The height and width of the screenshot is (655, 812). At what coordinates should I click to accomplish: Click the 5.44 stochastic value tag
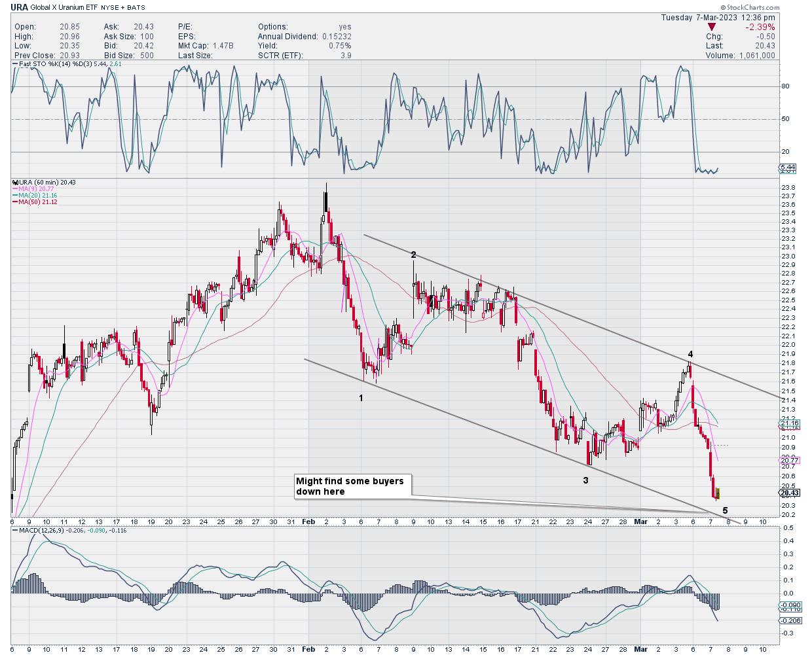(787, 168)
